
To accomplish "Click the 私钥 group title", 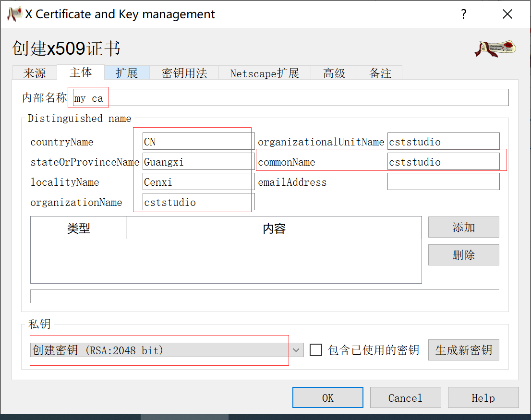I will (40, 324).
